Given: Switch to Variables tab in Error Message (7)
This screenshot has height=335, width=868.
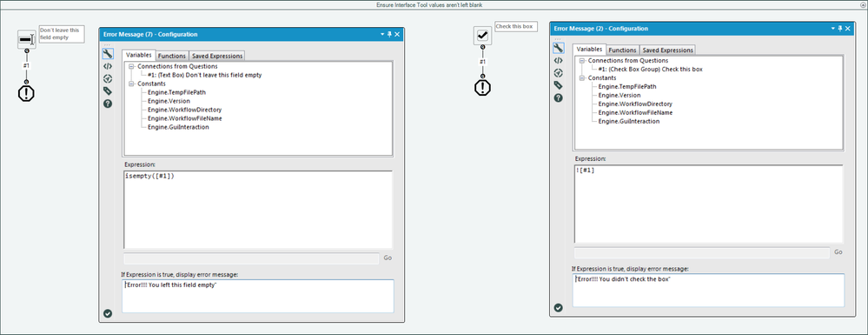Looking at the screenshot, I should [139, 56].
